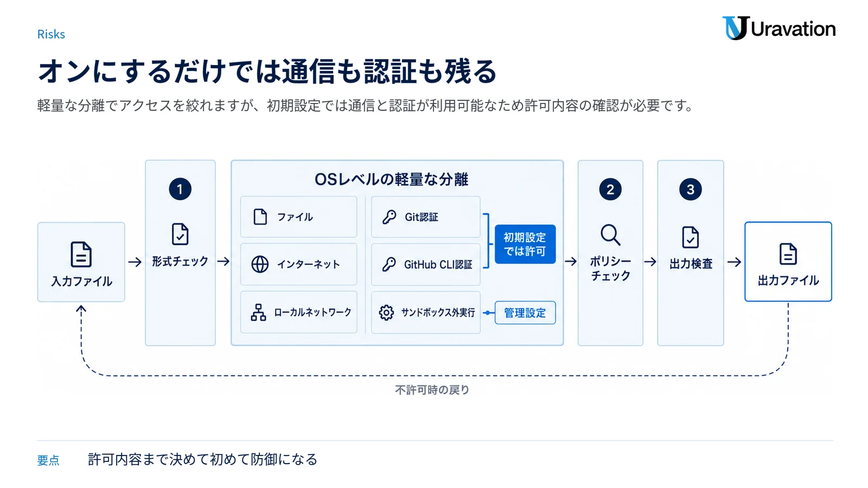
Task: Click the 不許可時の戻り caption
Action: [432, 390]
